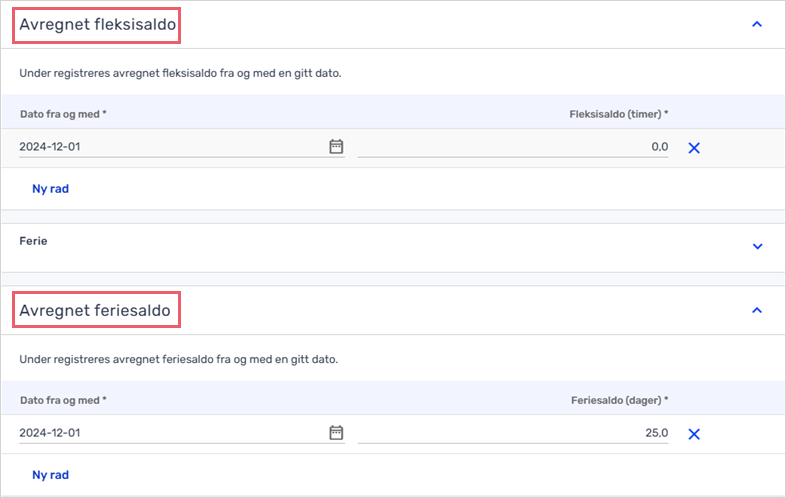Delete the fleksisaldo row with X icon
Viewport: 786px width, 498px height.
[x=694, y=148]
